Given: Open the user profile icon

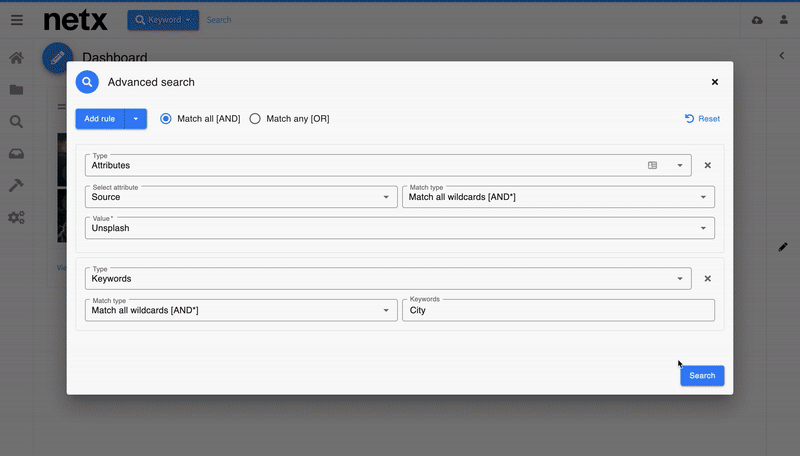Looking at the screenshot, I should [783, 20].
